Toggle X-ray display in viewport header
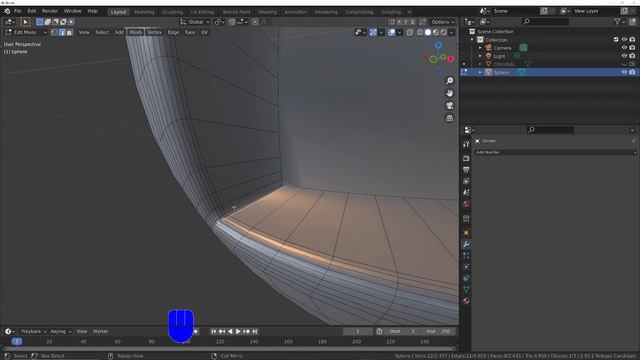This screenshot has height=360, width=640. pyautogui.click(x=409, y=32)
